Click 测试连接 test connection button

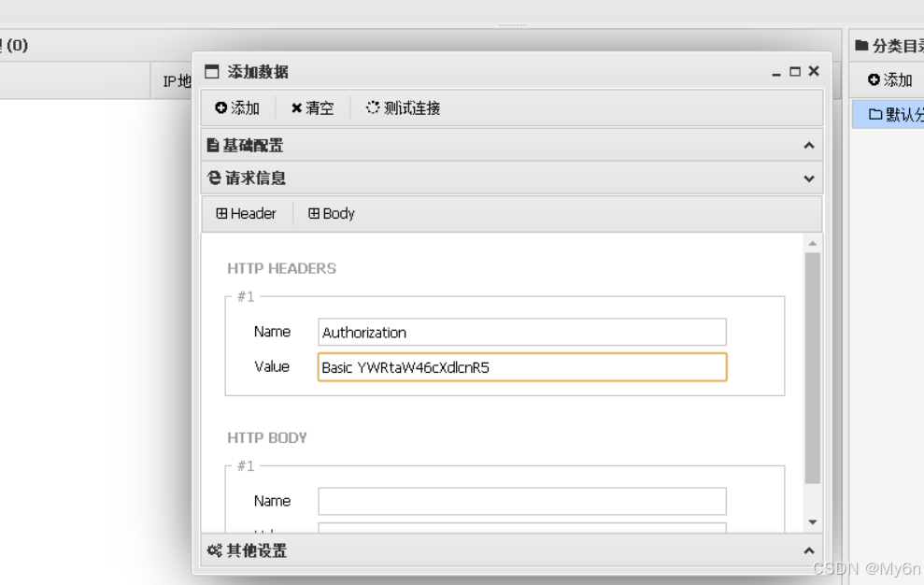[403, 107]
